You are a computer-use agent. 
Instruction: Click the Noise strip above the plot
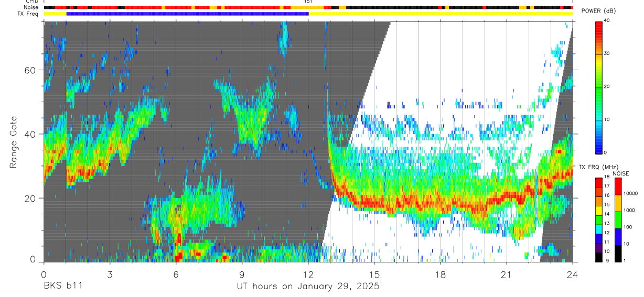point(308,7)
